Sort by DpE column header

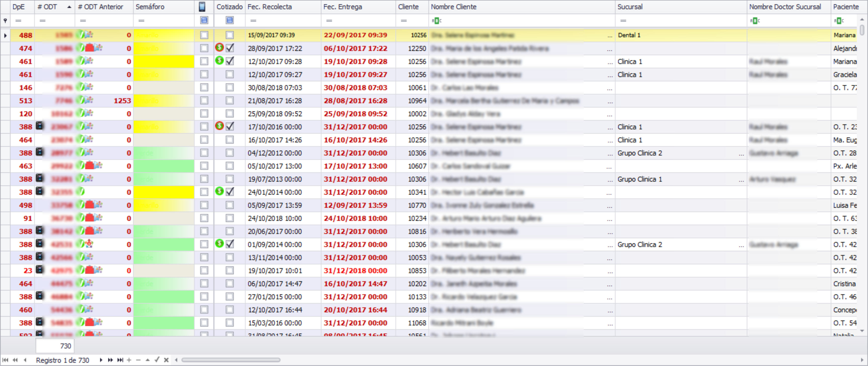click(x=22, y=7)
